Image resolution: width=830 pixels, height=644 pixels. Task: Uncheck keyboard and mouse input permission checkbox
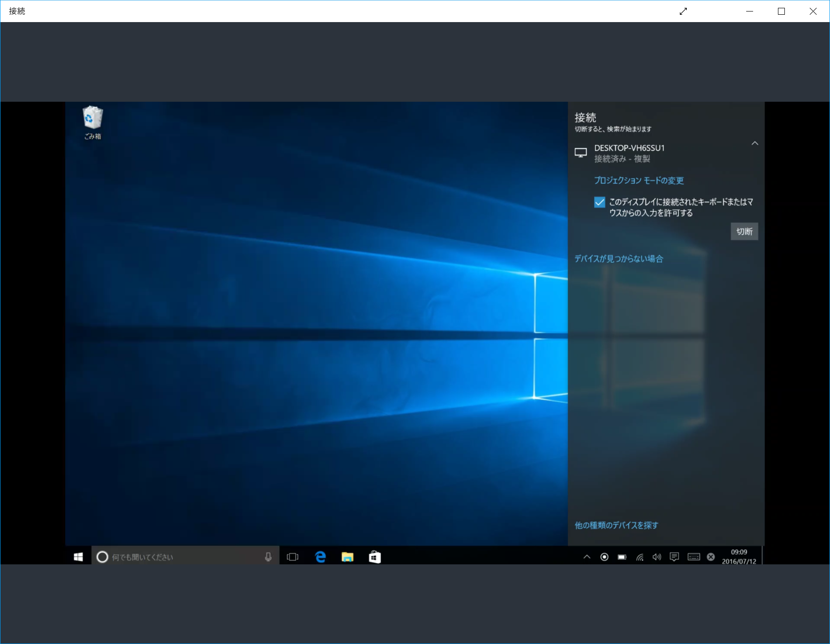click(599, 202)
